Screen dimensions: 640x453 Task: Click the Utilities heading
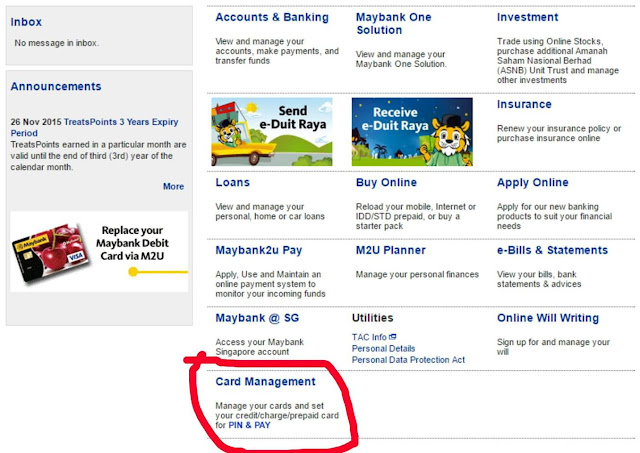click(373, 318)
